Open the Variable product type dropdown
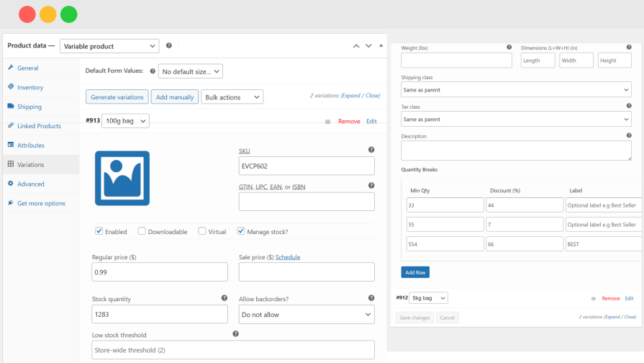The height and width of the screenshot is (363, 644). tap(109, 46)
